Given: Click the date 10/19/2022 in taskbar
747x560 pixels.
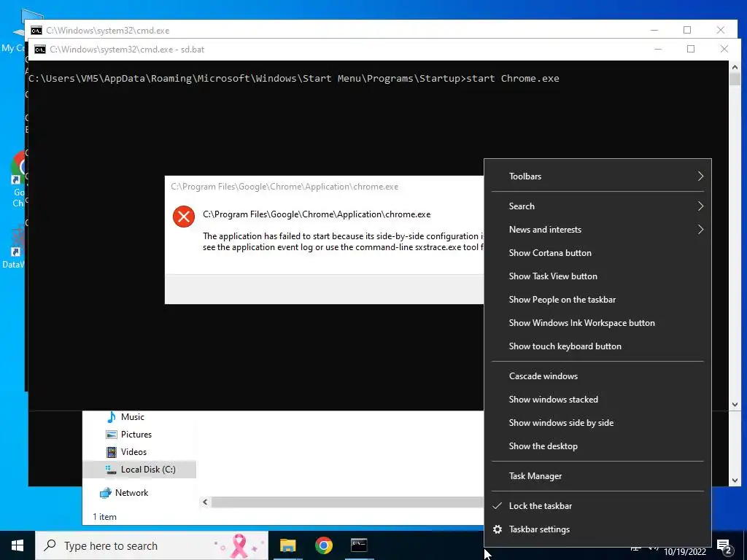Looking at the screenshot, I should [x=684, y=552].
